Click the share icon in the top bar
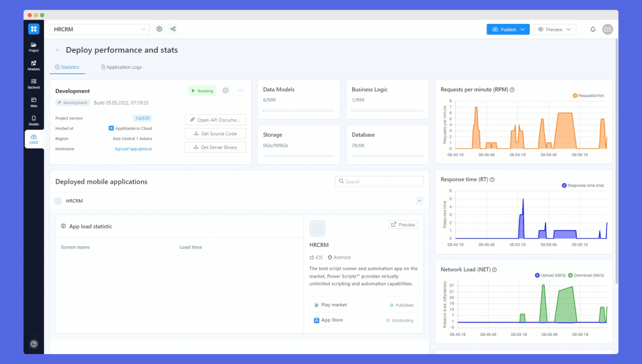 [x=173, y=29]
